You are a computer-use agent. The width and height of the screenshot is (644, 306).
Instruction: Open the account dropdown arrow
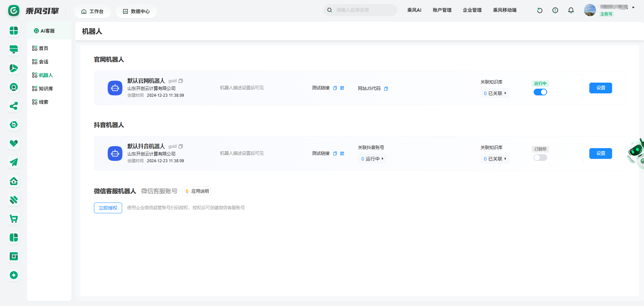tap(633, 7)
